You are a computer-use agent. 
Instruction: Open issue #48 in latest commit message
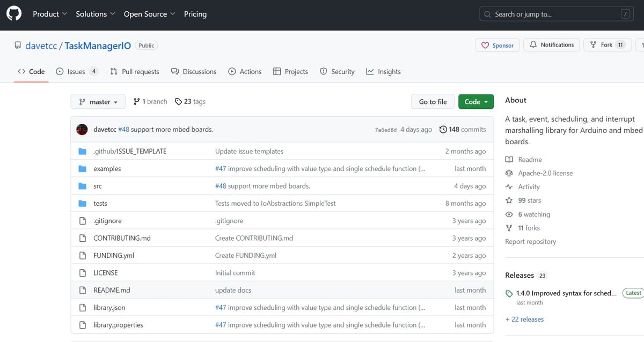[x=123, y=130]
